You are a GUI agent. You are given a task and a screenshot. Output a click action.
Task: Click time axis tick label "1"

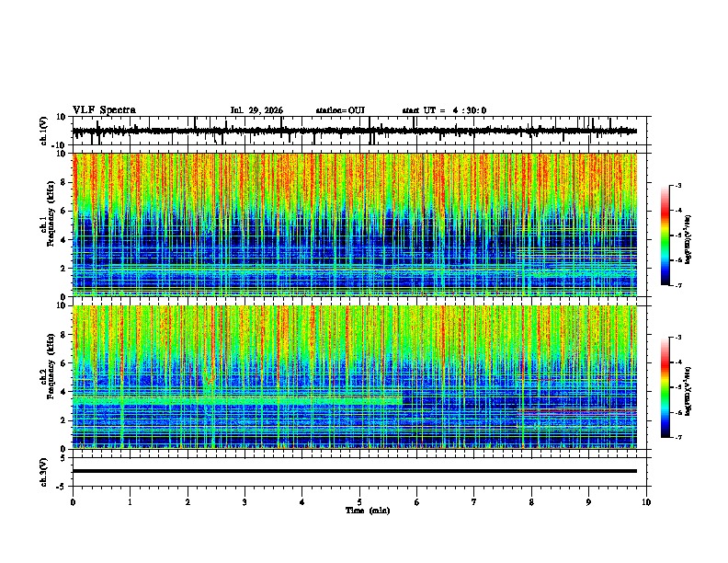point(130,502)
